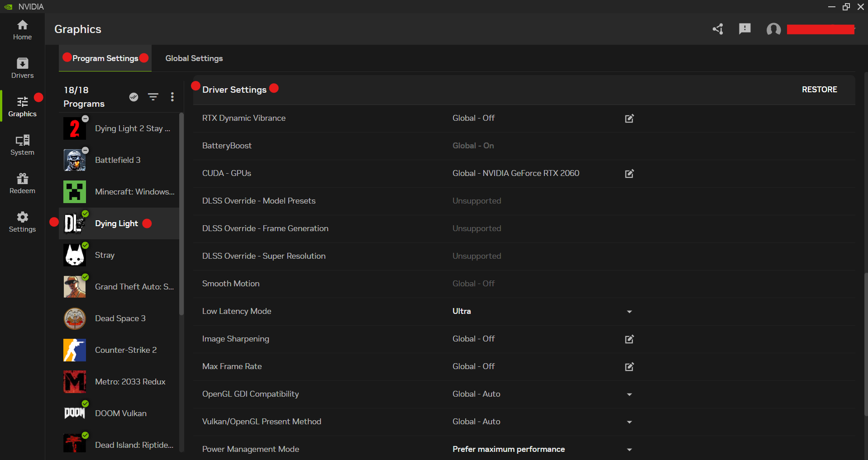
Task: Open the Redeem section
Action: point(22,184)
